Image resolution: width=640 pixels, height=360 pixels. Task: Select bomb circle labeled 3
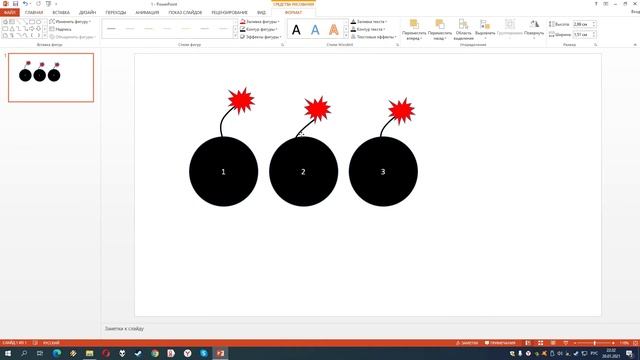coord(383,171)
